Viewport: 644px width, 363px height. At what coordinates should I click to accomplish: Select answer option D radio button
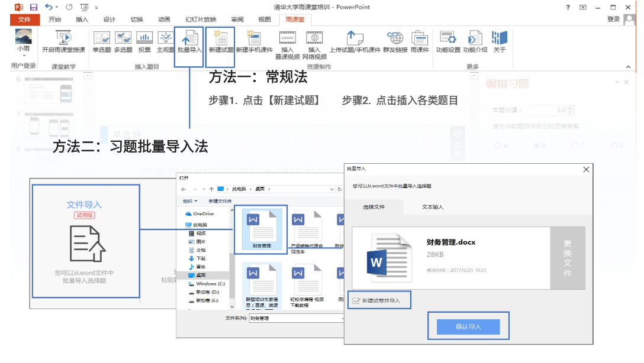click(x=614, y=145)
